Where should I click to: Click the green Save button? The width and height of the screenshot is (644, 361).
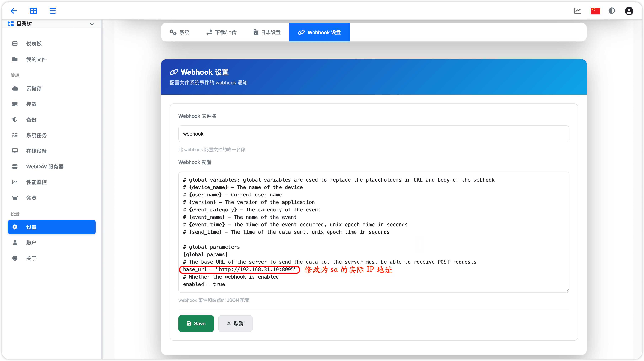tap(196, 323)
